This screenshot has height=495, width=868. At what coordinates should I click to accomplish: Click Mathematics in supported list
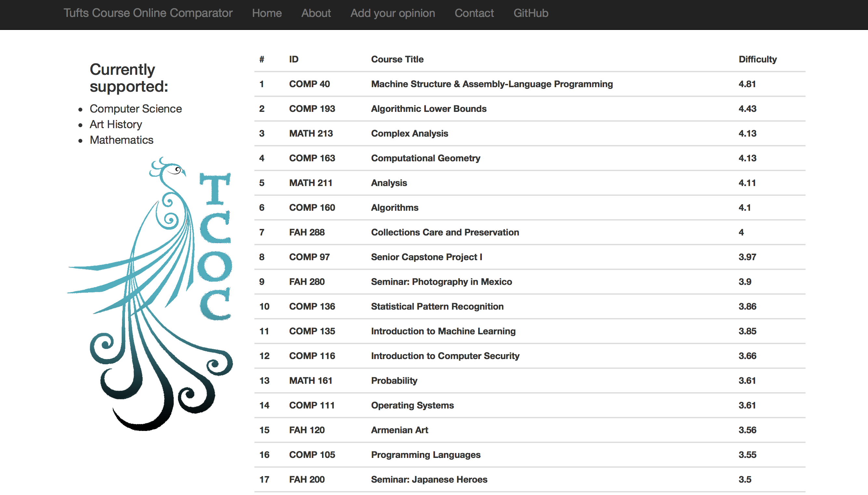click(121, 140)
